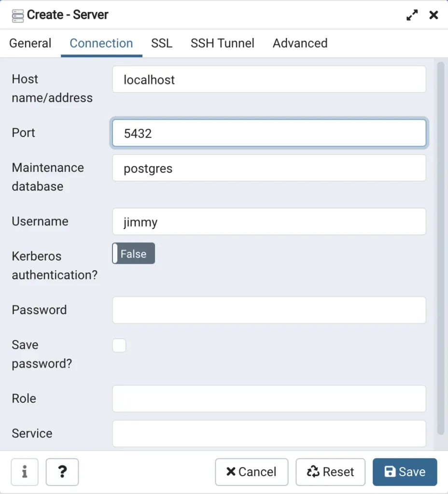448x494 pixels.
Task: Click the "Host name/address" label
Action: (52, 88)
